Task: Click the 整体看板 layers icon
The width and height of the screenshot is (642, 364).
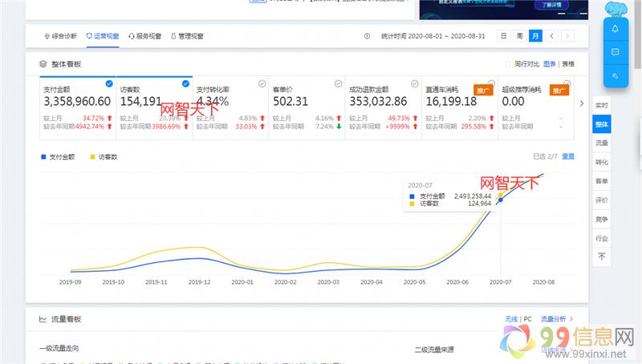Action: click(x=43, y=63)
